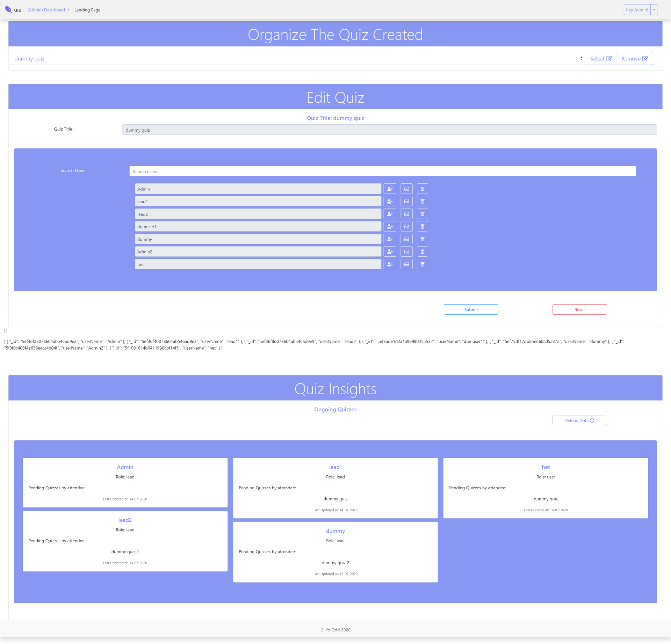Focus the Search users input field
This screenshot has width=671, height=644.
click(382, 171)
